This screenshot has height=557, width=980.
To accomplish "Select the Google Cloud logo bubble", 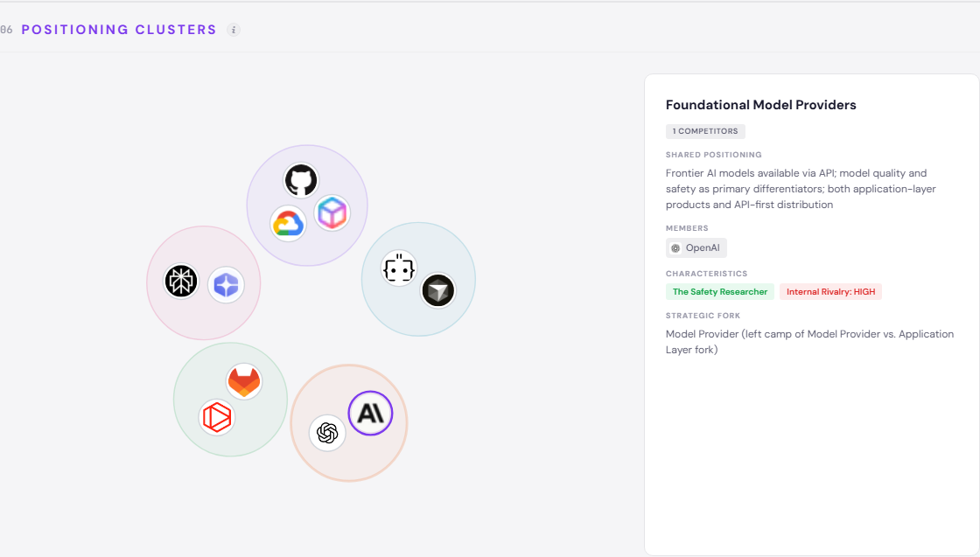I will click(x=288, y=223).
